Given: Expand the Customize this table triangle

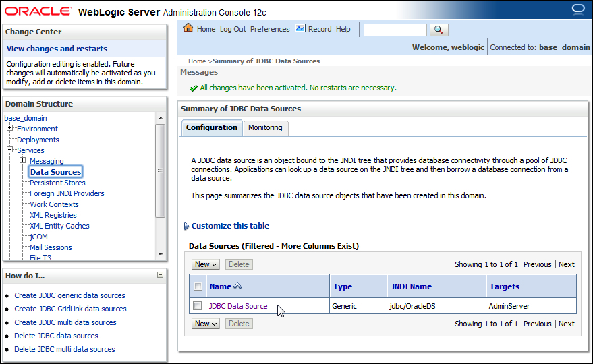Looking at the screenshot, I should [x=186, y=226].
